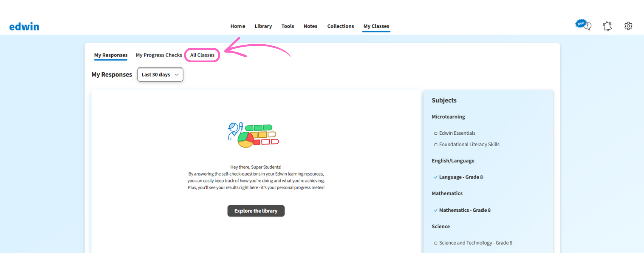Open Collections in top navigation
Image resolution: width=644 pixels, height=272 pixels.
[341, 26]
